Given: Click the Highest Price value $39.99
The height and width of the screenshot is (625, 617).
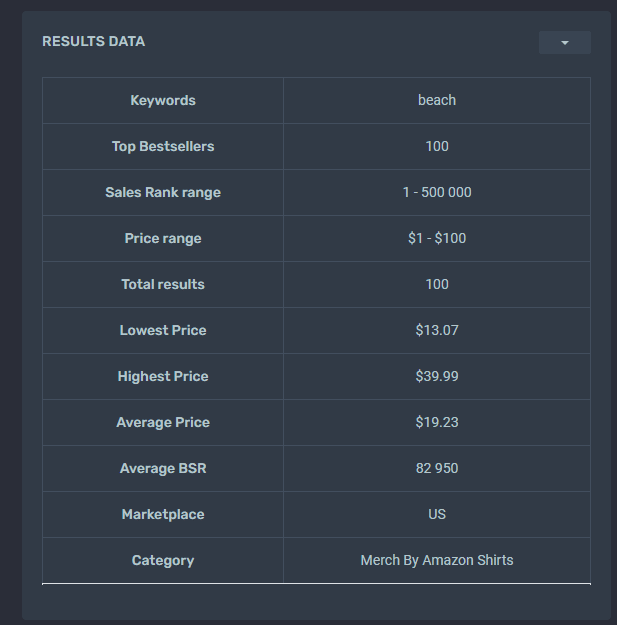Looking at the screenshot, I should tap(437, 376).
